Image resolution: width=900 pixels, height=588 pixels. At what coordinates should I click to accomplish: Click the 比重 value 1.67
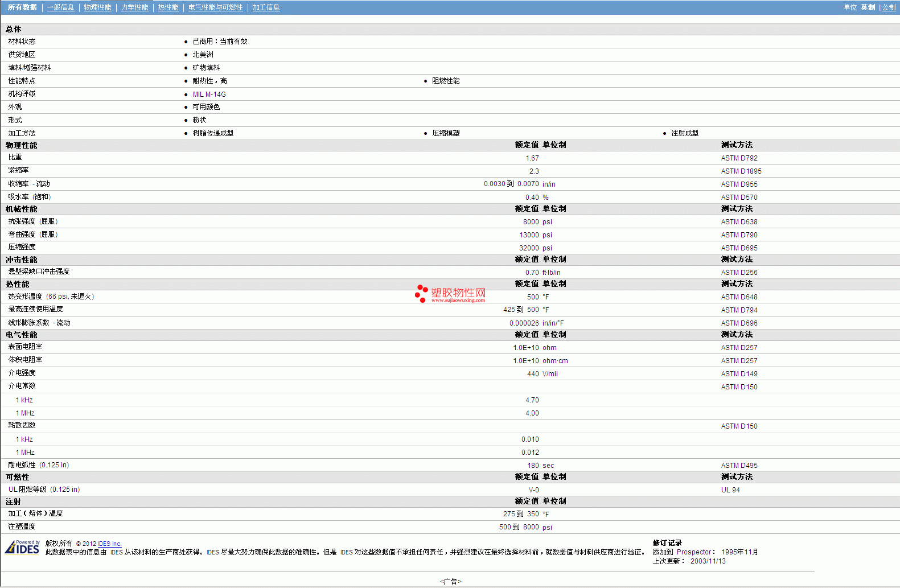[532, 158]
